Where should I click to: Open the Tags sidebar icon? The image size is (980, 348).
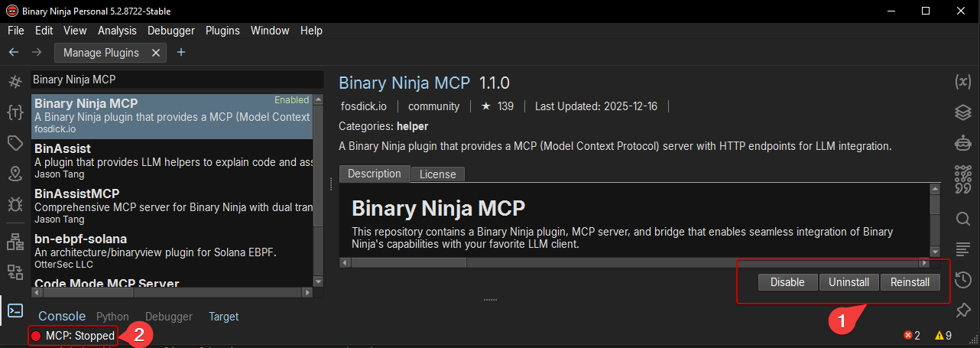(x=15, y=143)
